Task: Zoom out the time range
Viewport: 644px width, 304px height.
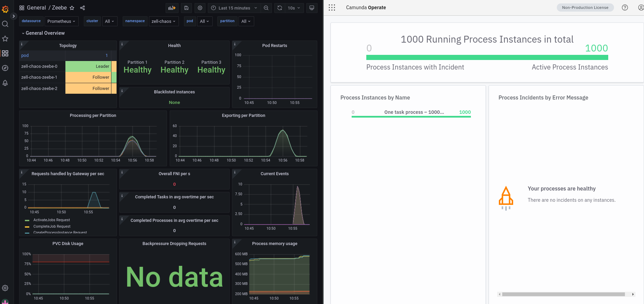Action: click(x=266, y=8)
